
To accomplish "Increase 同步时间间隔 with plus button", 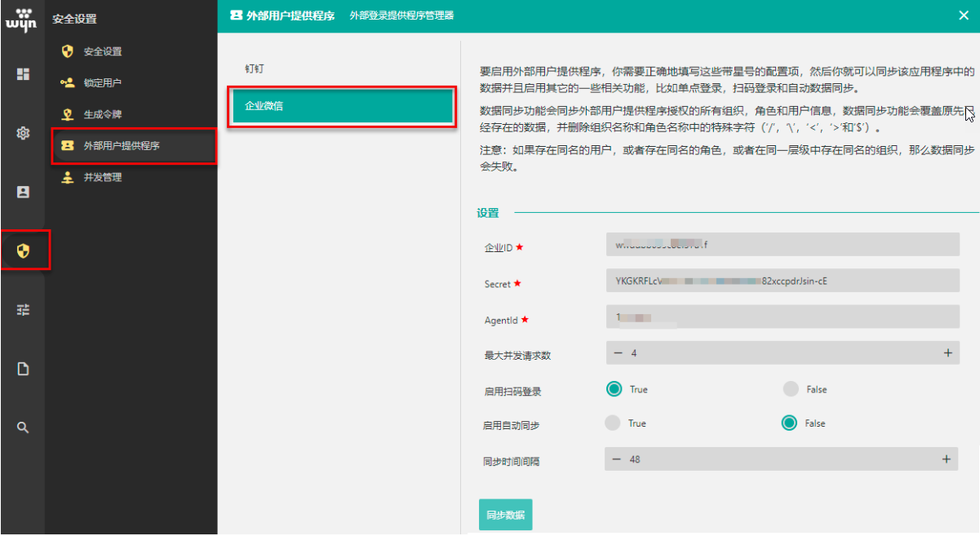I will (x=946, y=459).
